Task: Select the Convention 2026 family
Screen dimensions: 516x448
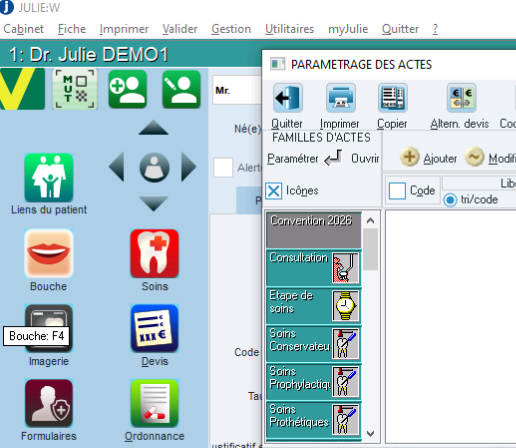Action: click(x=314, y=230)
